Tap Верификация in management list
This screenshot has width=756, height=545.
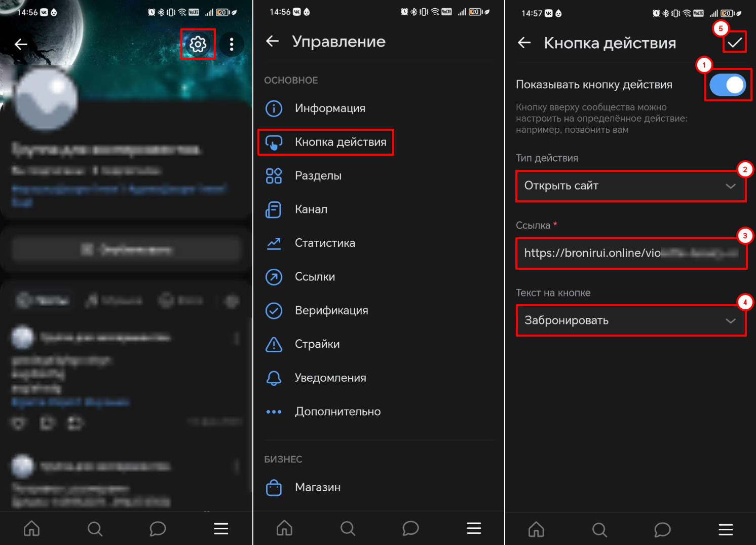point(331,310)
